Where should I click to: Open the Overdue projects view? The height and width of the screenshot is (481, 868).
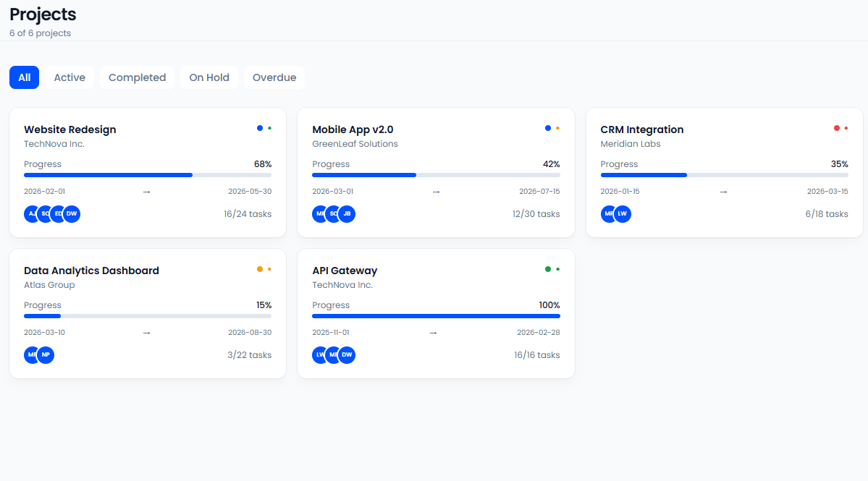tap(274, 77)
